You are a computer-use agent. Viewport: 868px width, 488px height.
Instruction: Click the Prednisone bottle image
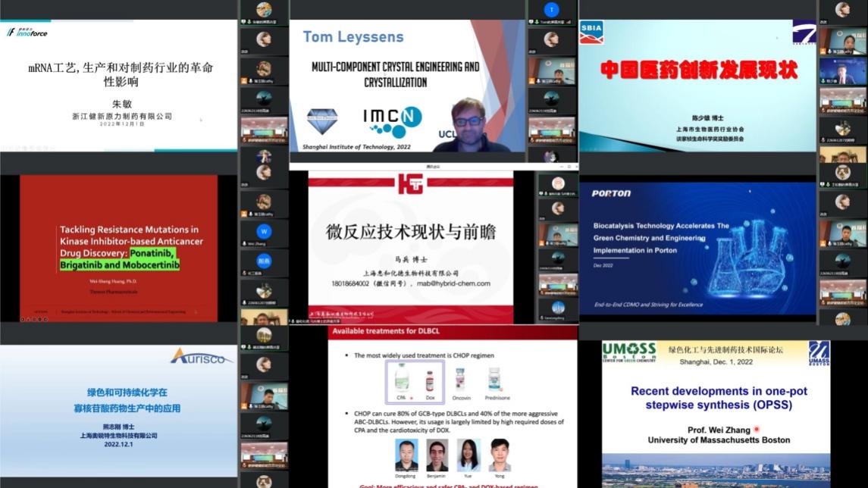point(494,379)
